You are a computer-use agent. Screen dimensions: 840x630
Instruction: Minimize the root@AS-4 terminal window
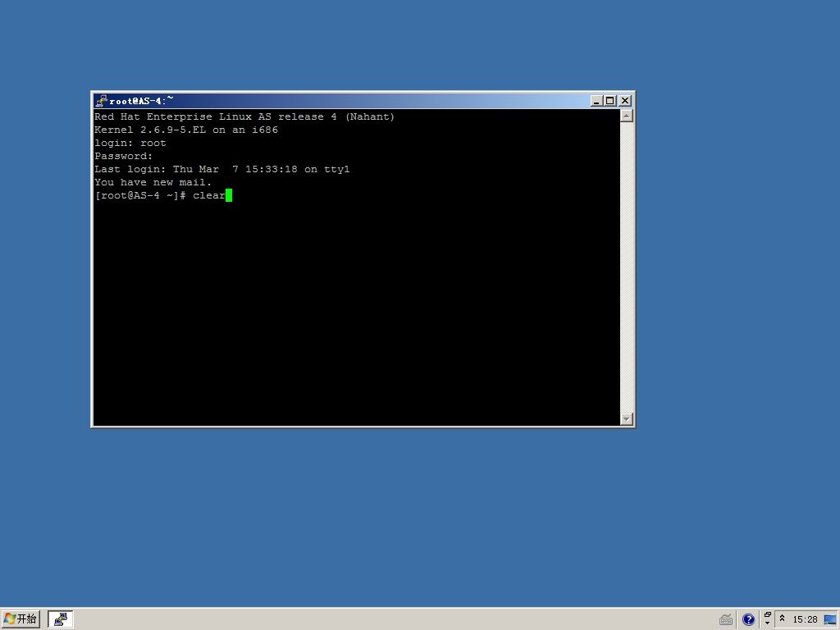(596, 101)
